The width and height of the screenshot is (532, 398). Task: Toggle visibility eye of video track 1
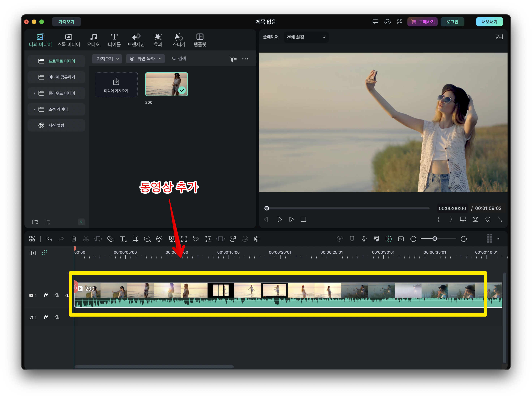(67, 295)
